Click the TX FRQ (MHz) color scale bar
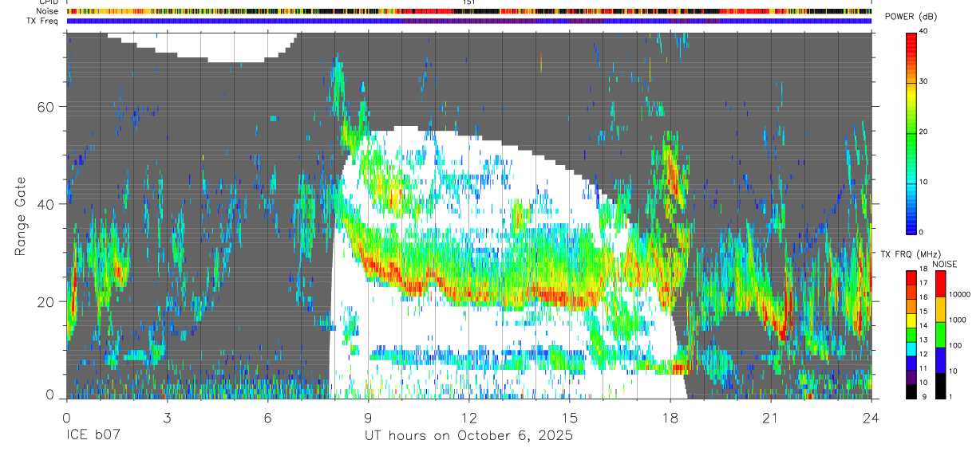Screen dimensions: 980x452 (x=912, y=334)
